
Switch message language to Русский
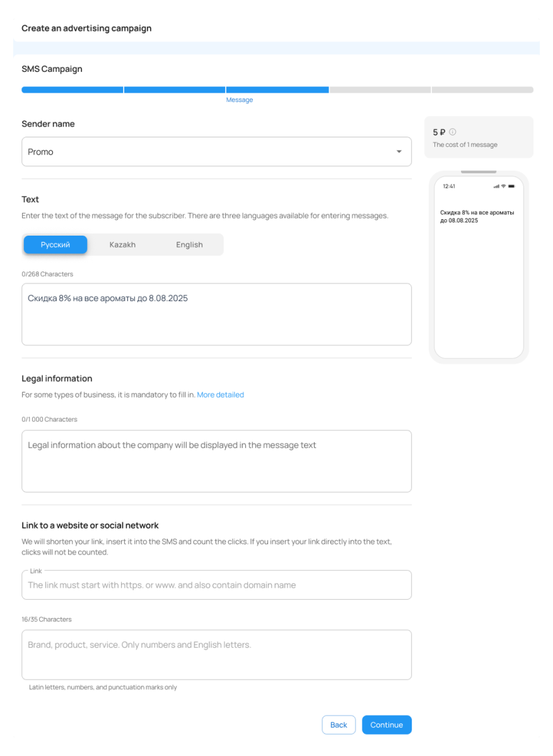pyautogui.click(x=55, y=245)
